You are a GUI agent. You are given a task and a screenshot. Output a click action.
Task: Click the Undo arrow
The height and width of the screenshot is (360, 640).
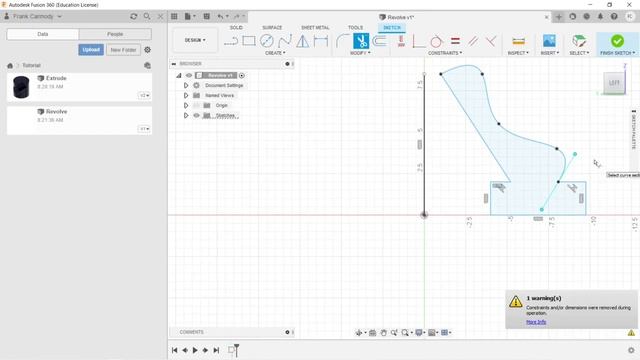click(x=220, y=16)
